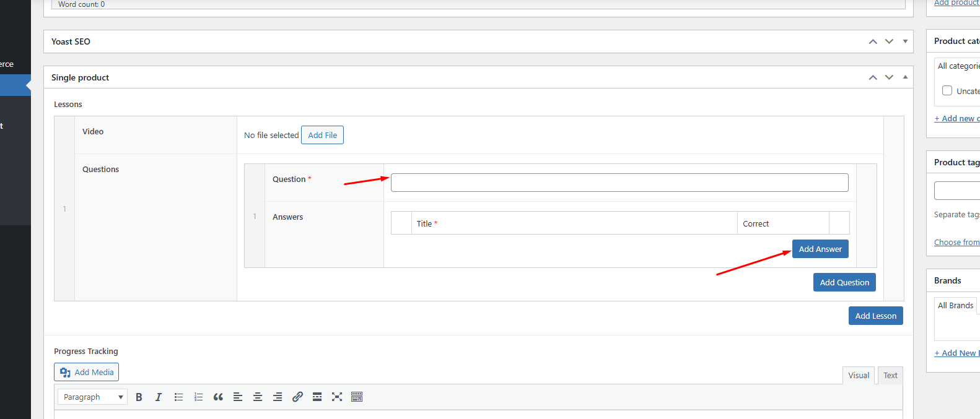The width and height of the screenshot is (980, 419).
Task: Move Single product panel down
Action: point(889,77)
